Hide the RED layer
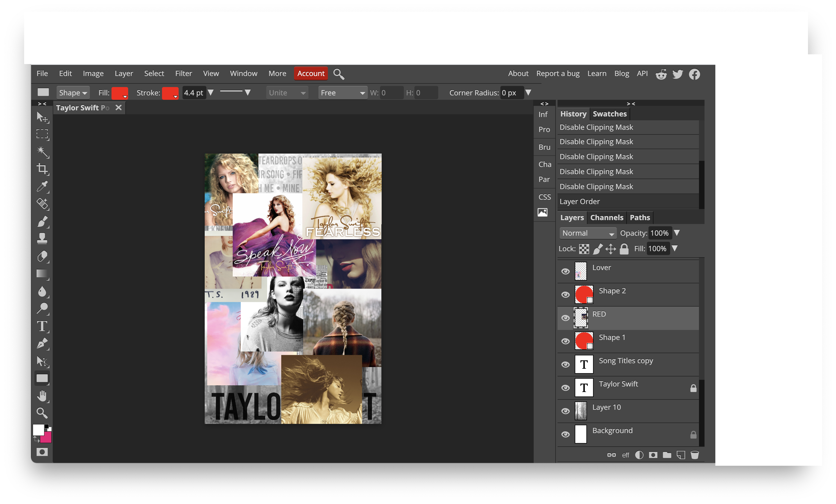 566,318
